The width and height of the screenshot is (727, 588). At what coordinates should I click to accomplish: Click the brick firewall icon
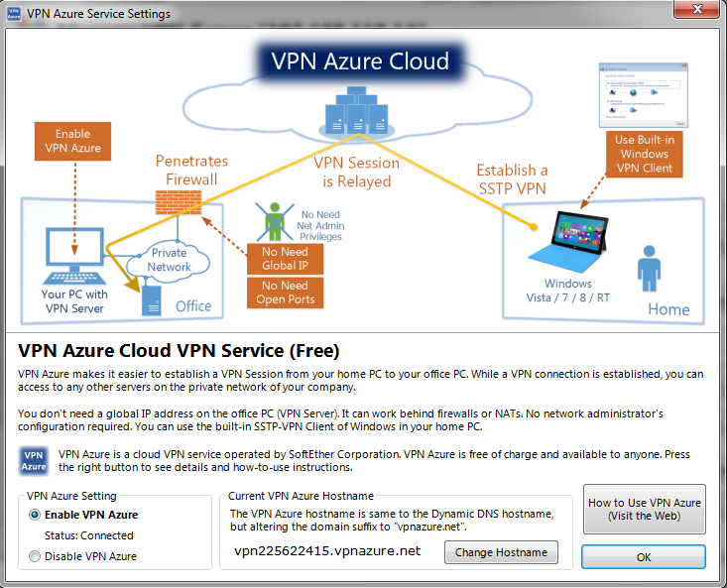click(179, 202)
